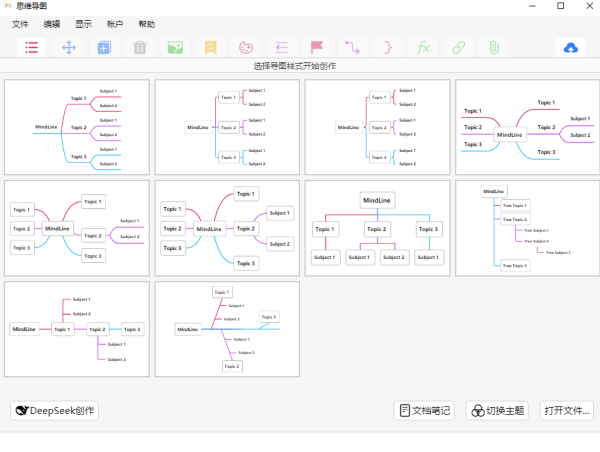Open the fx formula icon
Viewport: 600px width, 452px height.
coord(423,47)
